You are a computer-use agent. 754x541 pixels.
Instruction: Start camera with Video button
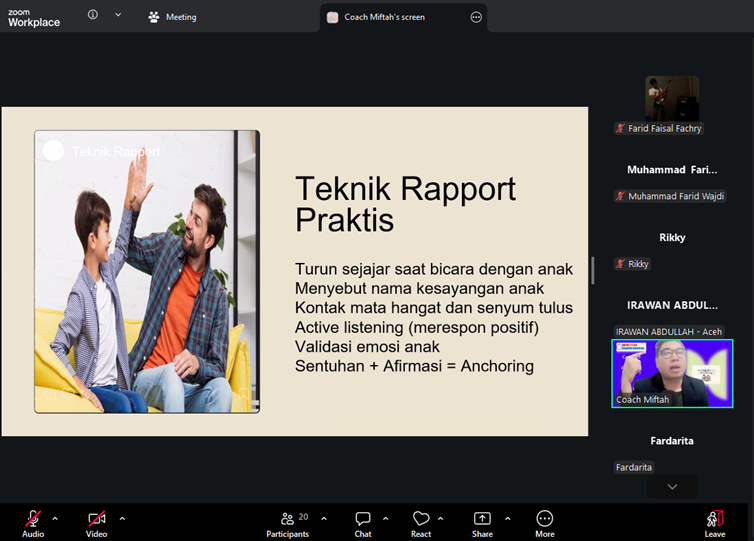[96, 523]
